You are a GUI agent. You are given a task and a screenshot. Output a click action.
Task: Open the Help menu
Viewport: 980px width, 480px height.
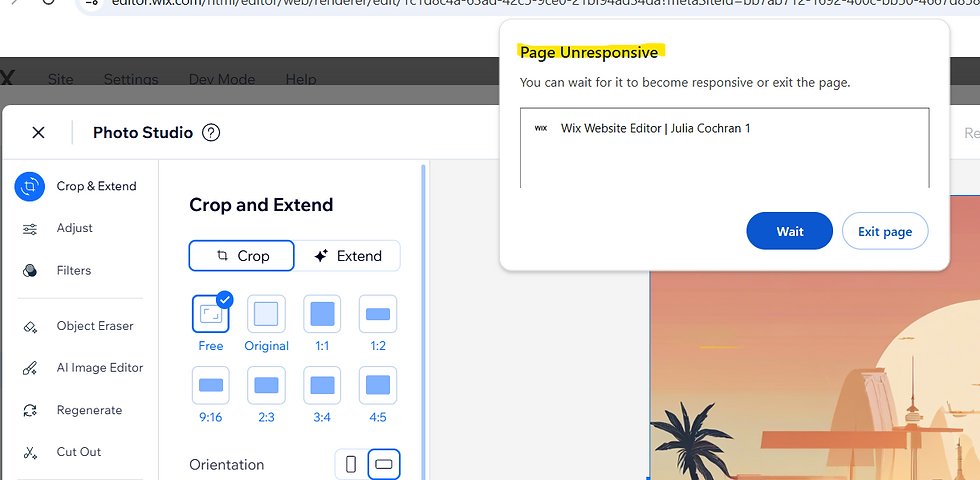point(301,79)
